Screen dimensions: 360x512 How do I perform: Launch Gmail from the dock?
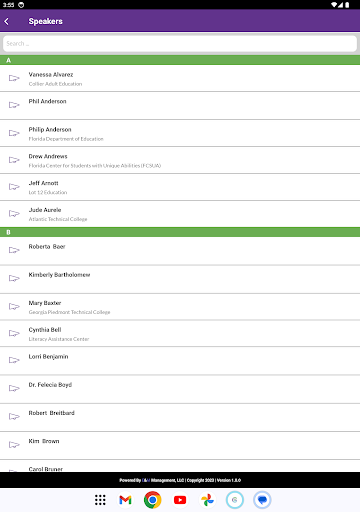pyautogui.click(x=125, y=500)
